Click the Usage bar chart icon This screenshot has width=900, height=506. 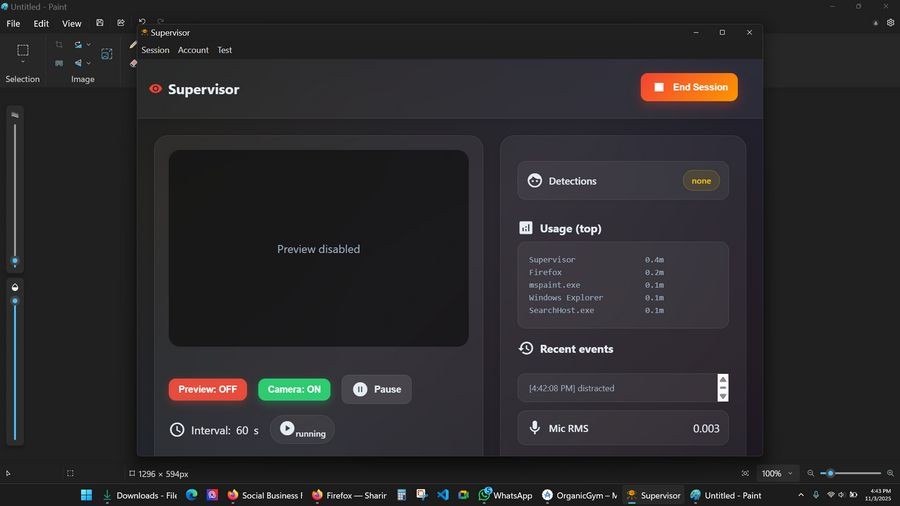point(526,228)
